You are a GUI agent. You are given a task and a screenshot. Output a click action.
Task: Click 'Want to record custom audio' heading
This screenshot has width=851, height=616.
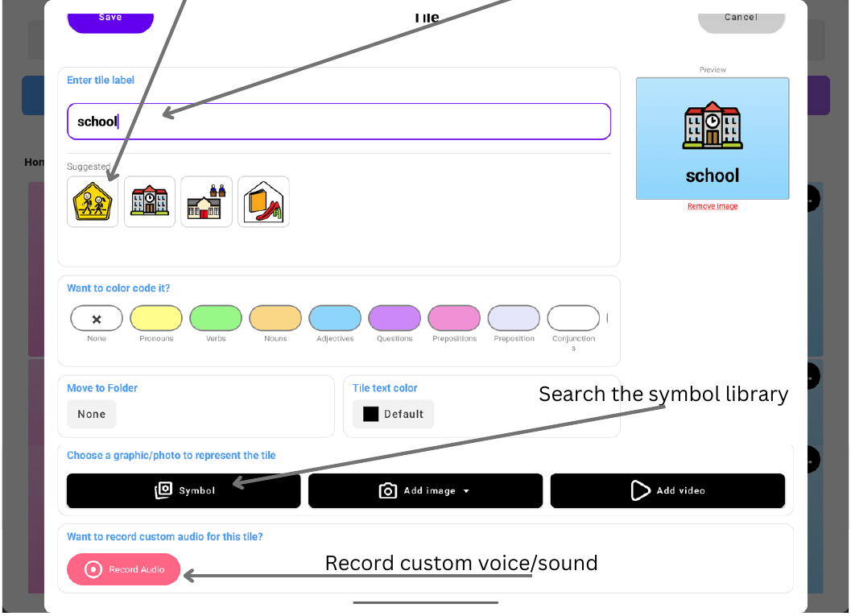(164, 537)
